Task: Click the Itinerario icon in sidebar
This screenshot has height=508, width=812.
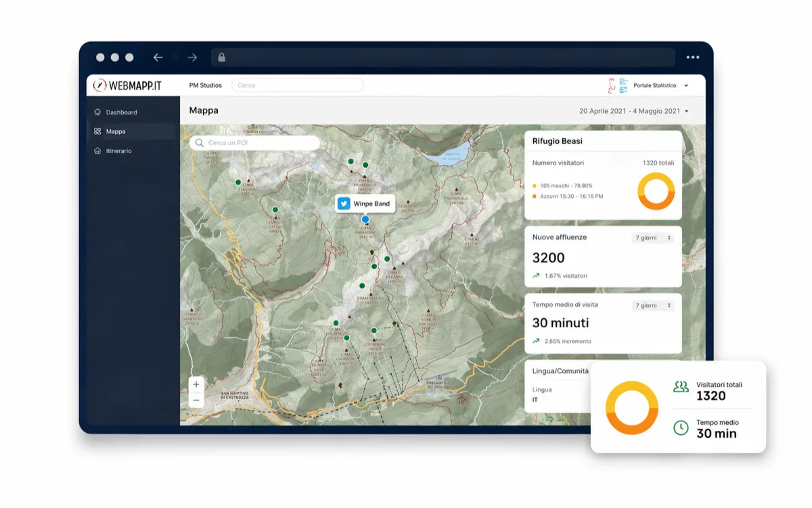Action: coord(97,151)
